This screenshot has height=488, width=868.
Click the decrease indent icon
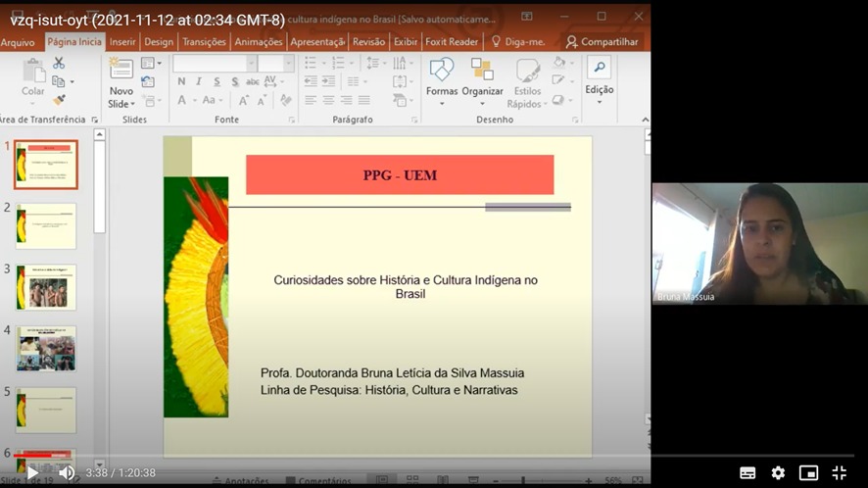click(311, 81)
